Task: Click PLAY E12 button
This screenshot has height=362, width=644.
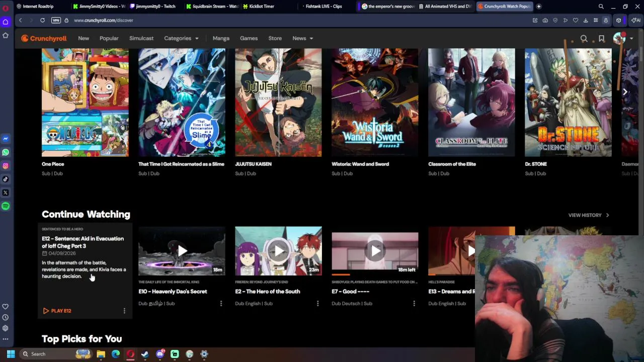Action: pyautogui.click(x=57, y=311)
